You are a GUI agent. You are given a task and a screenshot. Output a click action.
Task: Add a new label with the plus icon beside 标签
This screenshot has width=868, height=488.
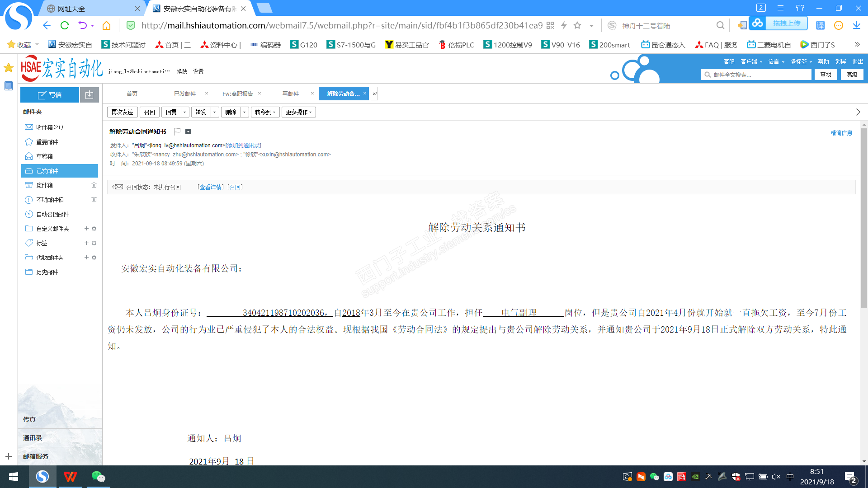pyautogui.click(x=86, y=243)
